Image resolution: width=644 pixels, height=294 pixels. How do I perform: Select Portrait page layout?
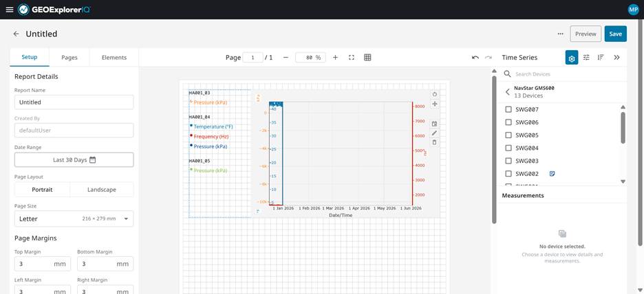click(42, 190)
